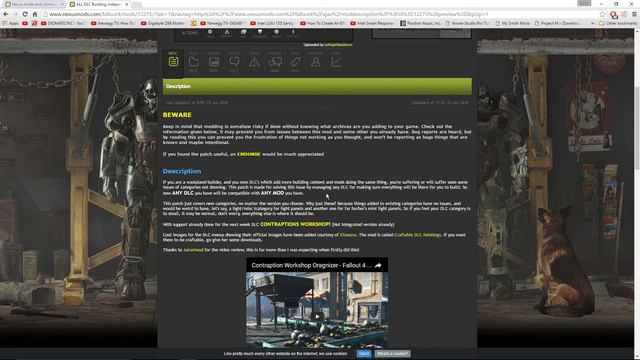This screenshot has height=360, width=640.
Task: Click the share arrow on video
Action: pyautogui.click(x=378, y=265)
